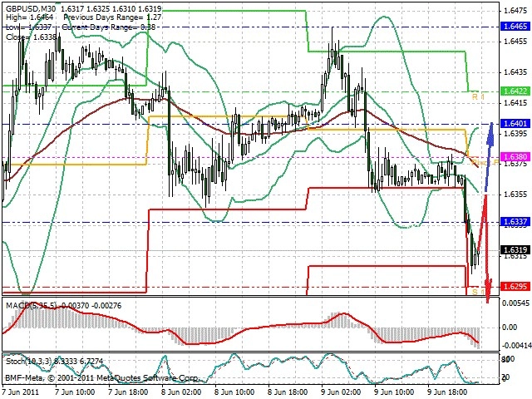
Task: Click the S1 support line label
Action: pyautogui.click(x=479, y=292)
